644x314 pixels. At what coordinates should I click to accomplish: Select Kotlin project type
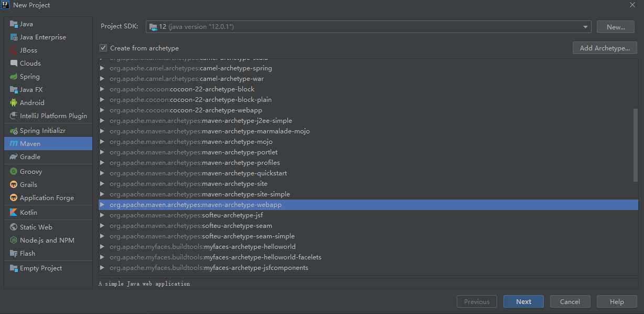[48, 213]
